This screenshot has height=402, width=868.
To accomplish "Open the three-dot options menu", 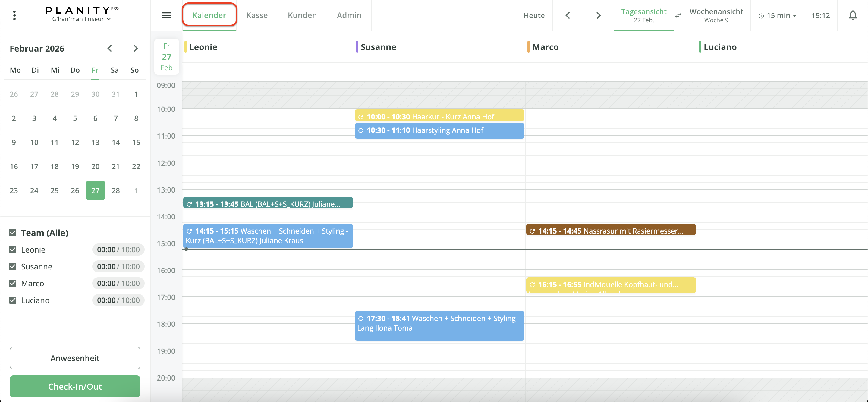I will 14,15.
